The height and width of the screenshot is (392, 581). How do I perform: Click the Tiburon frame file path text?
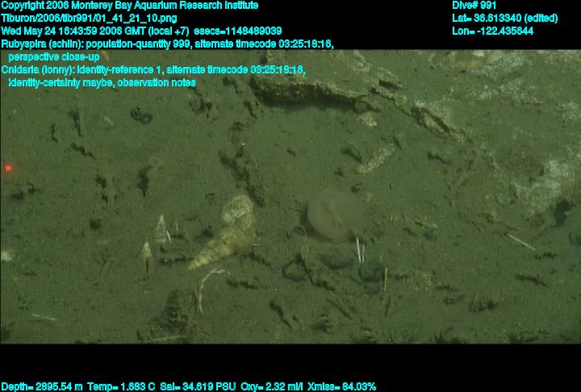click(x=90, y=18)
